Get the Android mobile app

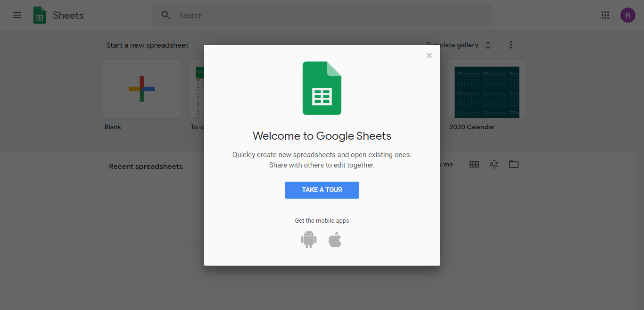[x=309, y=240]
